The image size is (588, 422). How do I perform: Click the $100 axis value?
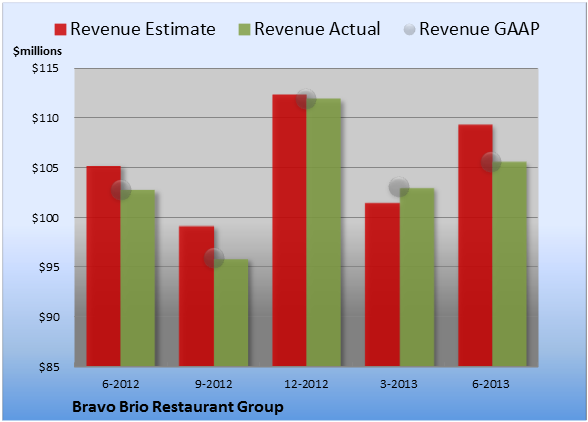pyautogui.click(x=45, y=218)
